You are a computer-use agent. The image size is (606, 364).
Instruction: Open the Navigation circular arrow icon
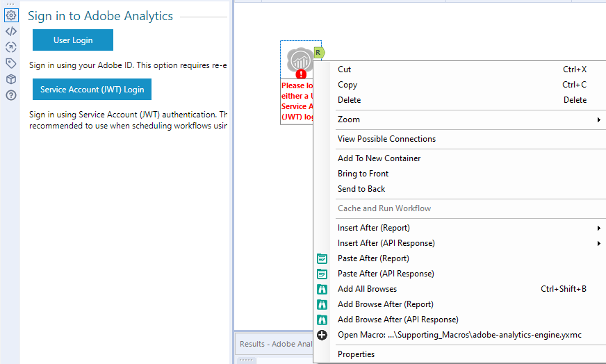[11, 47]
